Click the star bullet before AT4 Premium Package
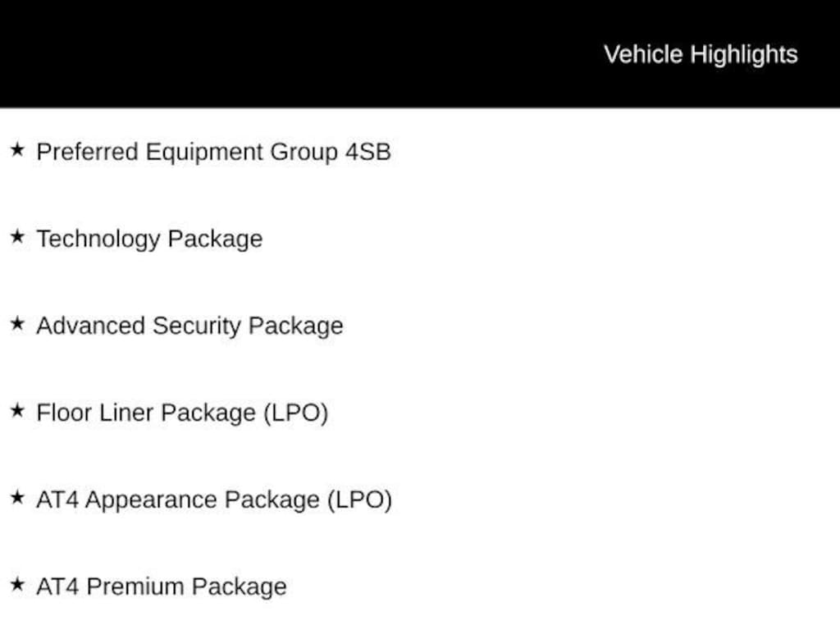The width and height of the screenshot is (840, 630). click(17, 584)
